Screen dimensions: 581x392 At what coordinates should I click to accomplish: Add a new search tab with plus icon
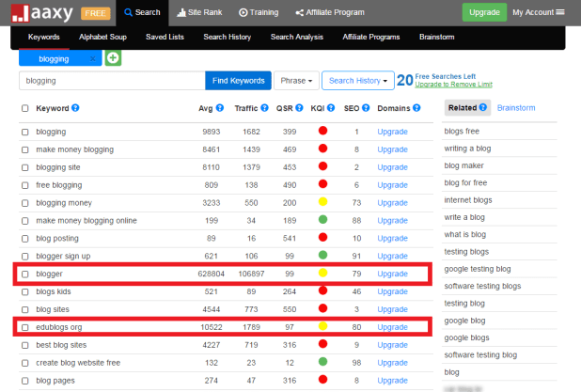[113, 58]
